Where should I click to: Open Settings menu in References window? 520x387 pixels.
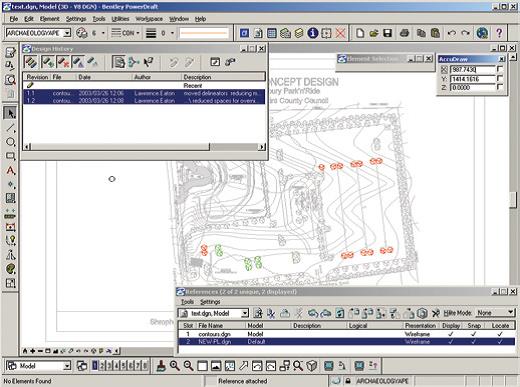tap(210, 302)
